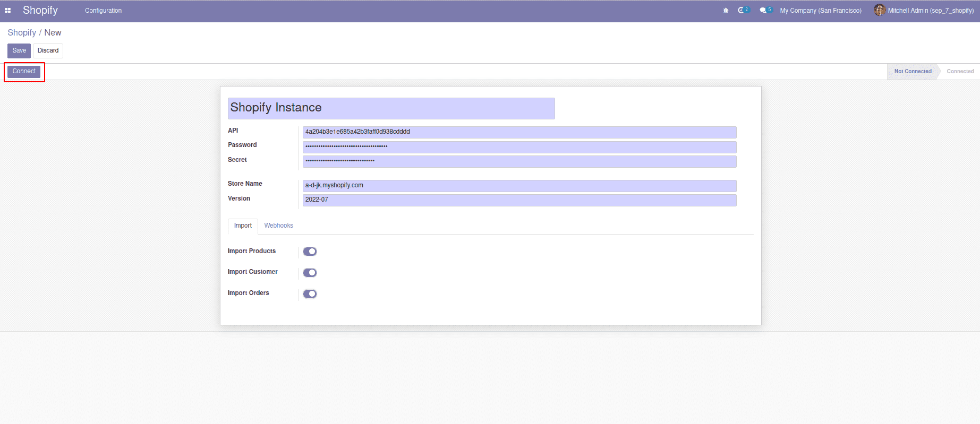Click the Shopify app title
This screenshot has height=424, width=980.
tap(40, 11)
